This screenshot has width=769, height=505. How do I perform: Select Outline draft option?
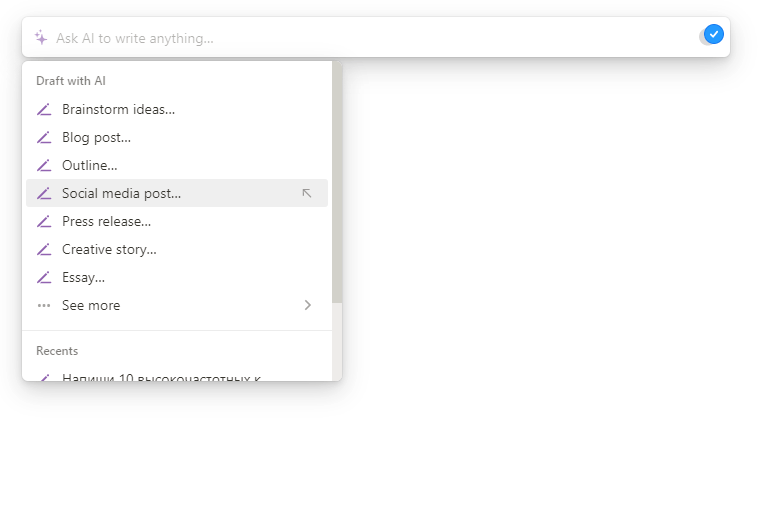tap(177, 165)
